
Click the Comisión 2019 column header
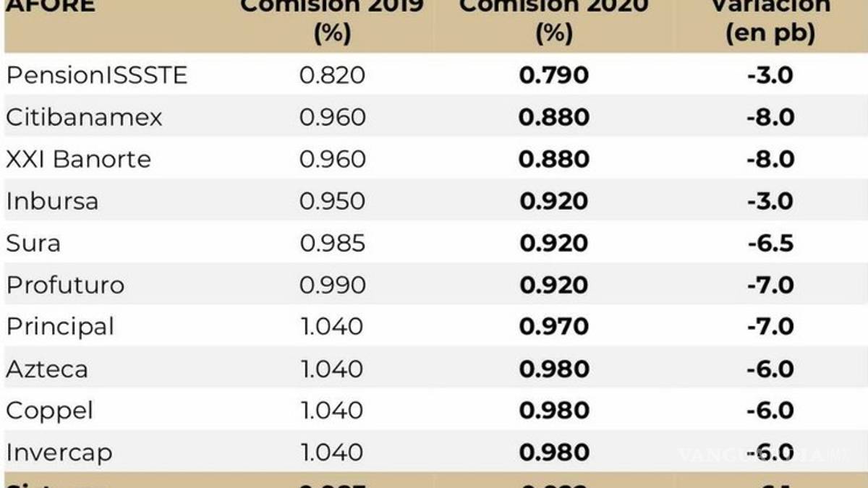(332, 20)
